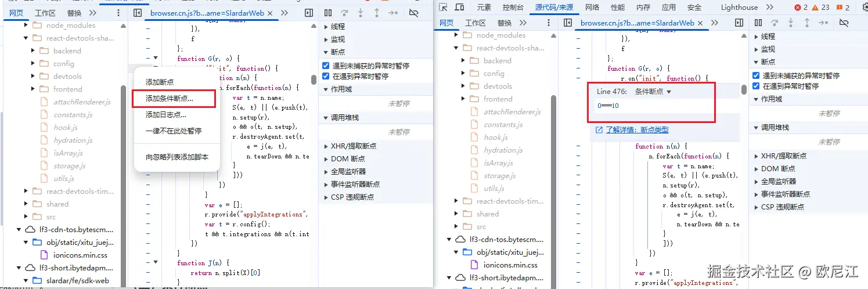The height and width of the screenshot is (289, 868).
Task: Click step into icon in left screenshot
Action: tap(361, 13)
